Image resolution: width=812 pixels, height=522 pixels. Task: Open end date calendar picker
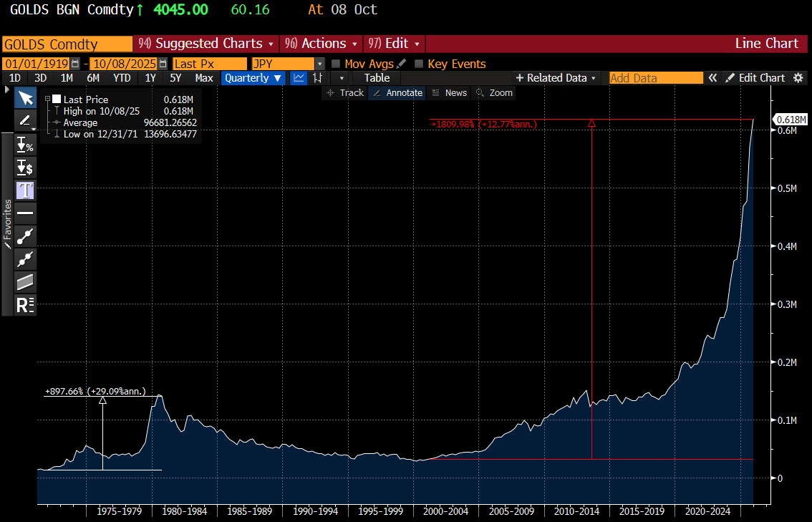point(163,64)
